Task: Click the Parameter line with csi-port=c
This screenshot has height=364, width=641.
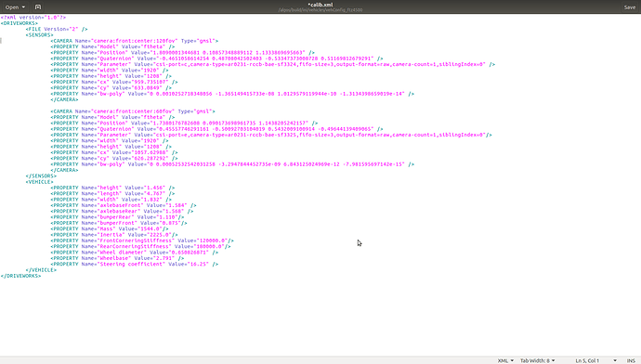Action: click(273, 64)
